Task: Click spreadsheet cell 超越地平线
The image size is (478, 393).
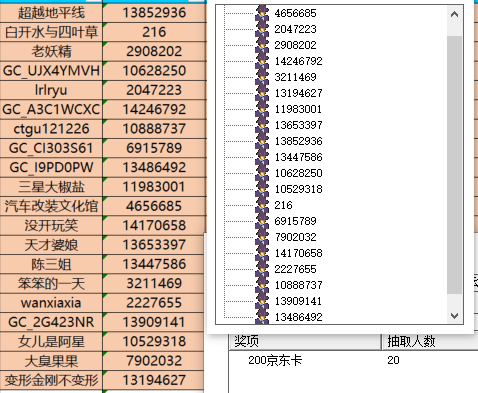Action: [51, 13]
